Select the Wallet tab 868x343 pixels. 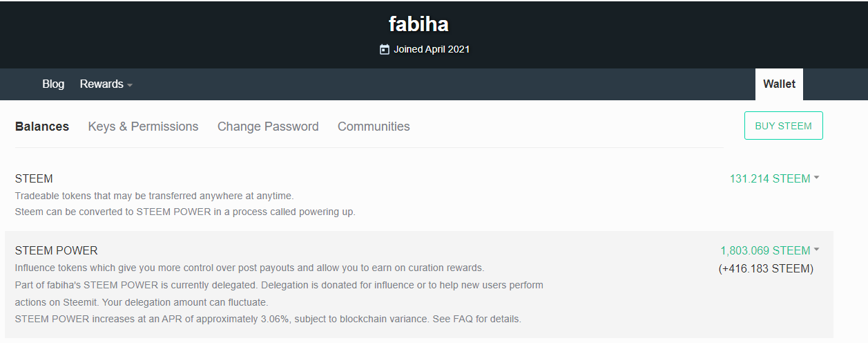pyautogui.click(x=779, y=84)
